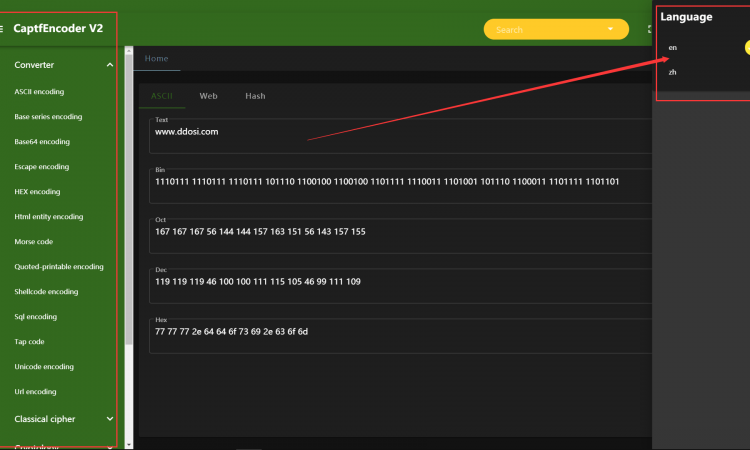Select en language option
The height and width of the screenshot is (450, 750).
[673, 48]
